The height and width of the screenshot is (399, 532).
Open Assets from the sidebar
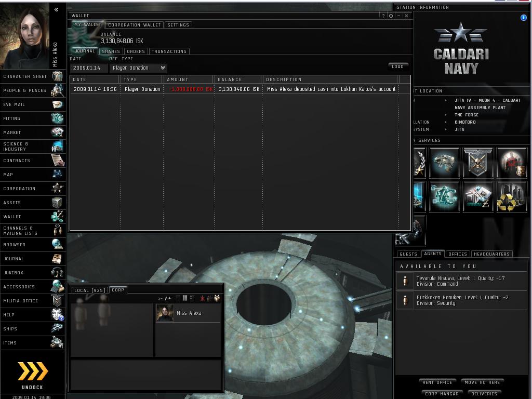[33, 203]
